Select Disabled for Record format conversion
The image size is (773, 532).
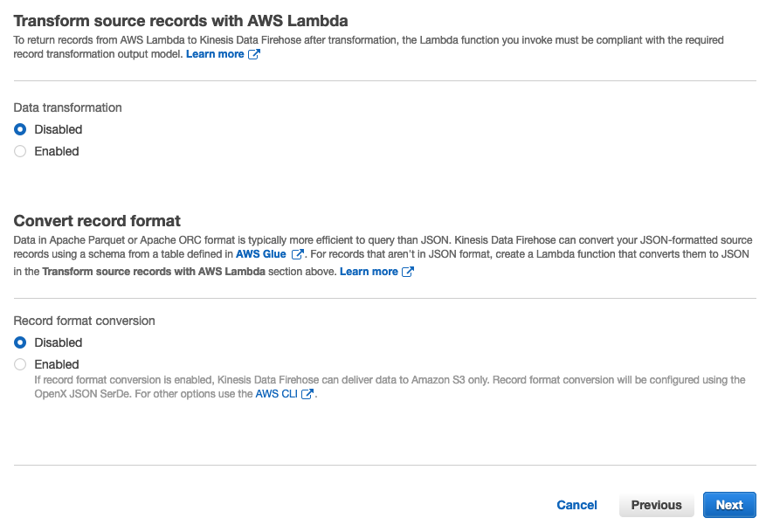tap(20, 342)
